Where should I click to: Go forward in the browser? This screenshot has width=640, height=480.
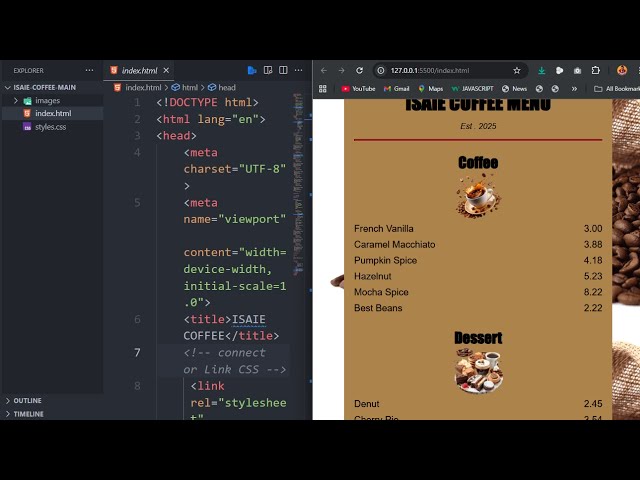pos(341,70)
